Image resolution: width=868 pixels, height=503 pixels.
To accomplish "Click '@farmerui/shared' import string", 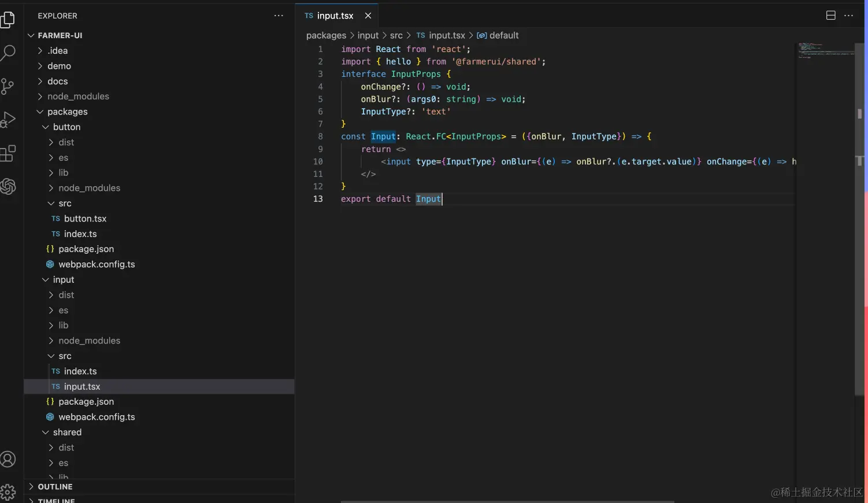I will tap(496, 61).
